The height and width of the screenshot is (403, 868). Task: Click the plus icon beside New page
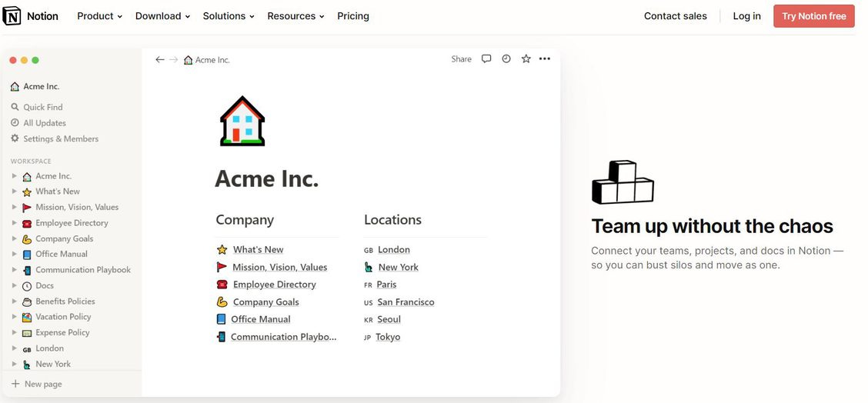15,384
